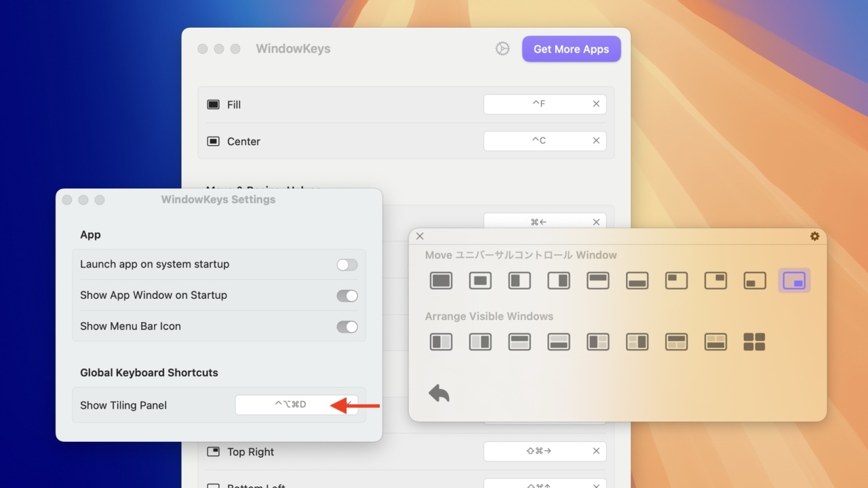Close the WindowKeys Settings window
Screen dimensions: 868x488
coord(67,200)
